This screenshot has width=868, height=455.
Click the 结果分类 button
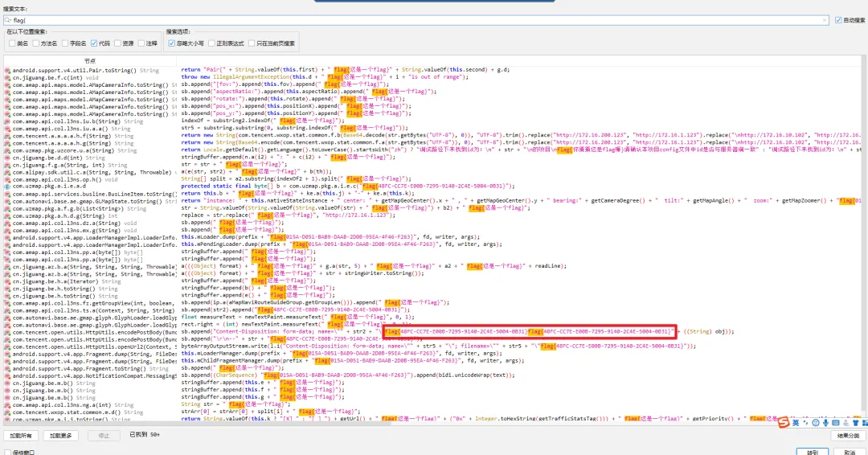[x=848, y=436]
